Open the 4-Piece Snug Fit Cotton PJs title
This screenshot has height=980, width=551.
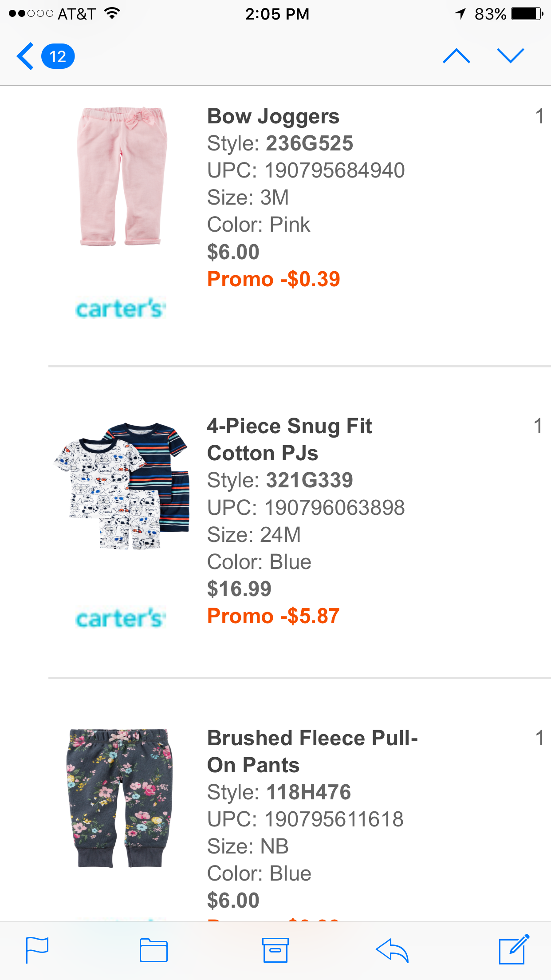click(x=289, y=439)
